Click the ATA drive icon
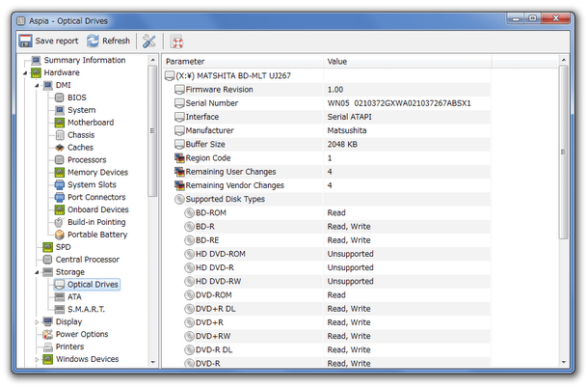Screen dimensions: 588x388 (59, 297)
